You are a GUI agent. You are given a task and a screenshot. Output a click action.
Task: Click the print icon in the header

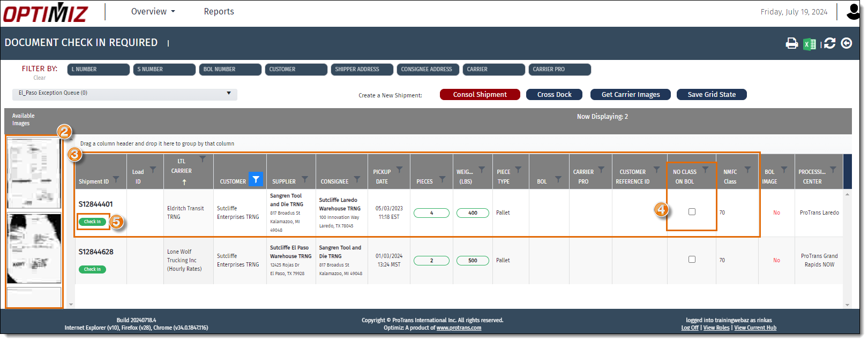(791, 43)
